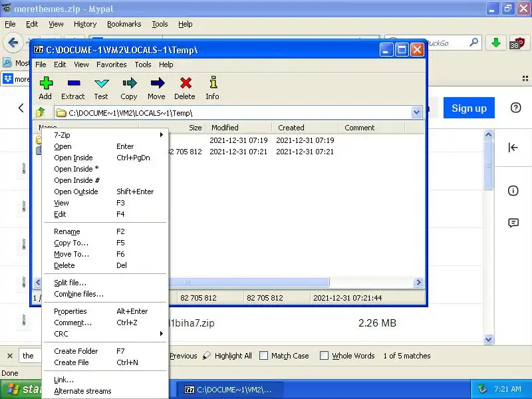
Task: Select Rename in the context menu
Action: [105, 231]
